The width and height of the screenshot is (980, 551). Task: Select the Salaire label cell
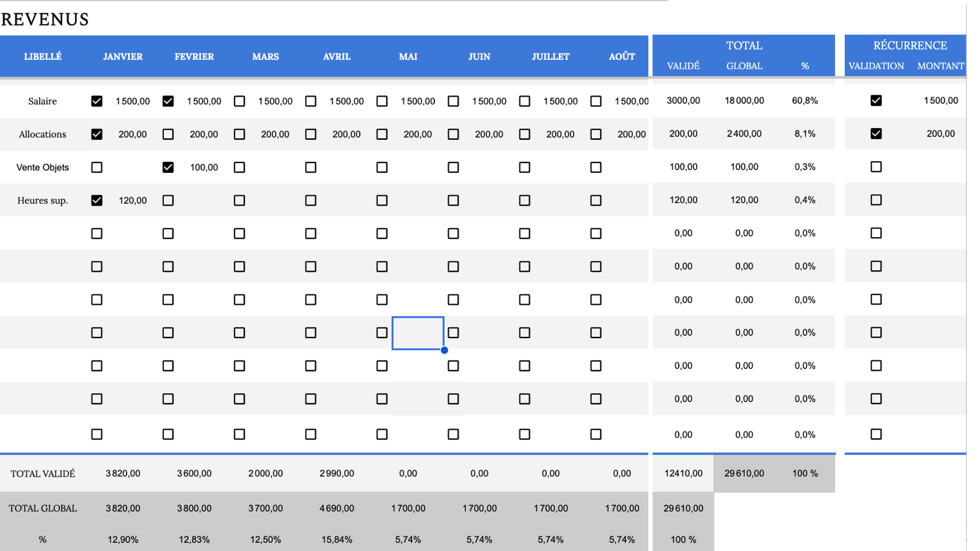(42, 101)
